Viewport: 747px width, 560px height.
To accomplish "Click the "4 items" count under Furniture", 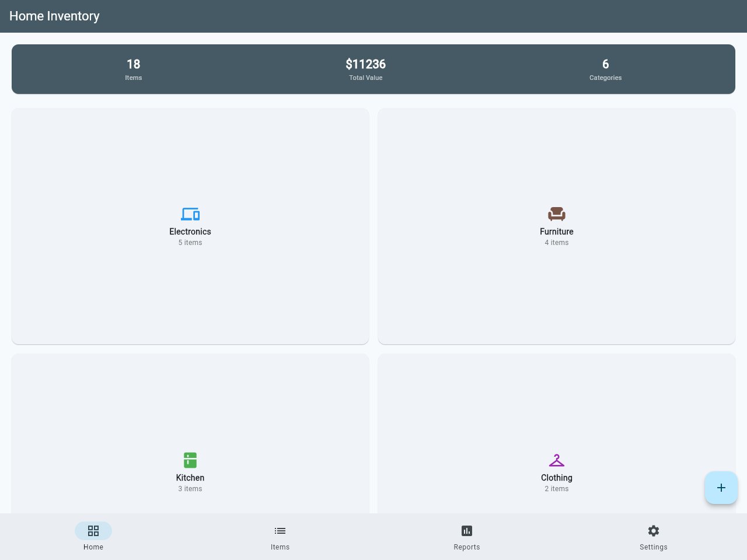I will [557, 243].
